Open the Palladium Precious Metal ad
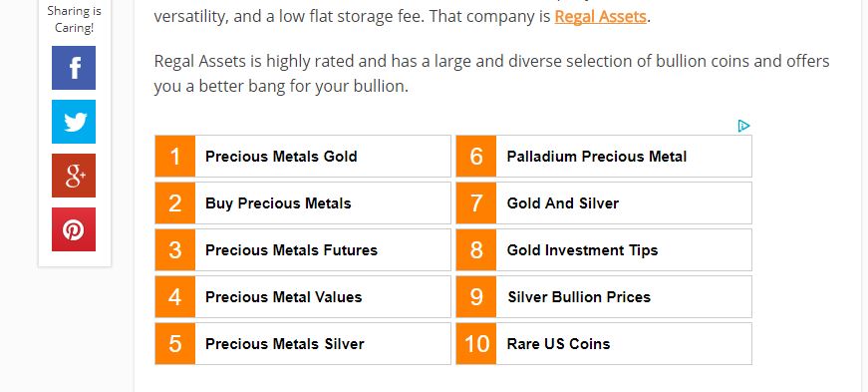The width and height of the screenshot is (868, 392). click(x=604, y=157)
